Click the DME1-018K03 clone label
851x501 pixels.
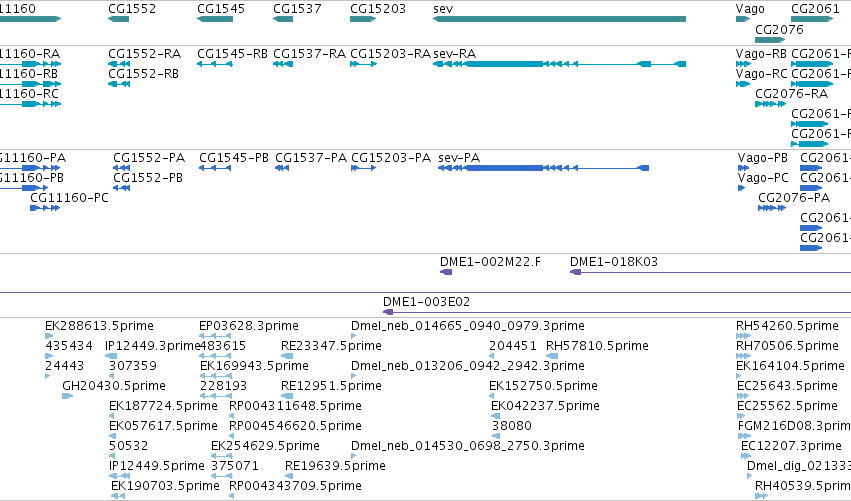coord(614,262)
